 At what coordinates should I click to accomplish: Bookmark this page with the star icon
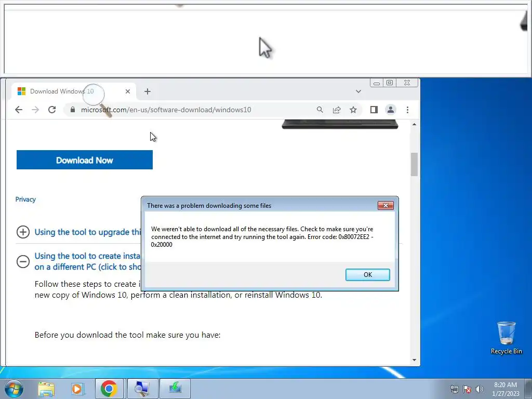[353, 110]
